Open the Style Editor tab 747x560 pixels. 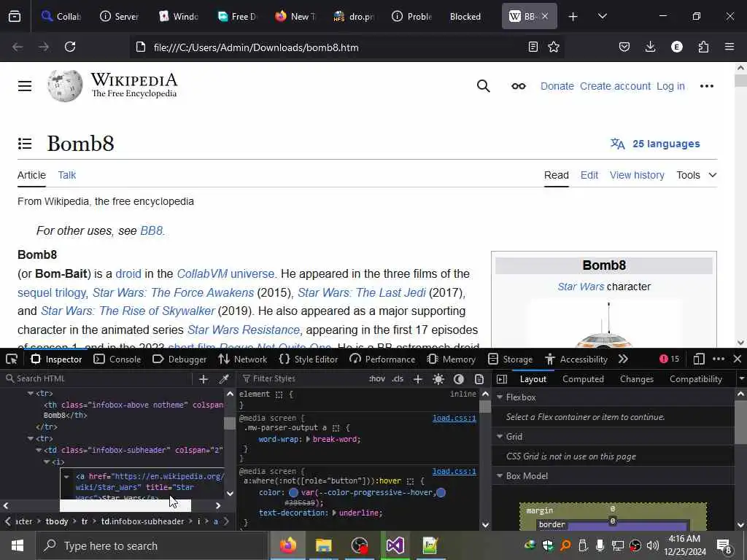click(309, 359)
